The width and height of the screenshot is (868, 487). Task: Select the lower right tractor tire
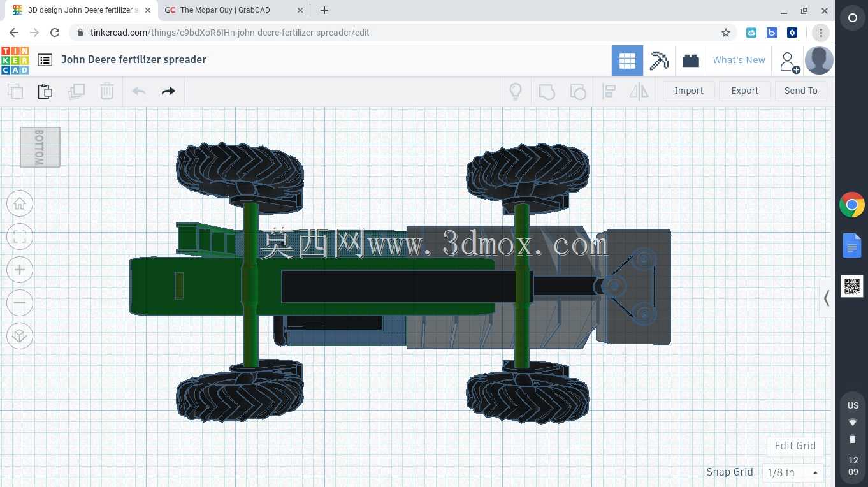pyautogui.click(x=528, y=396)
